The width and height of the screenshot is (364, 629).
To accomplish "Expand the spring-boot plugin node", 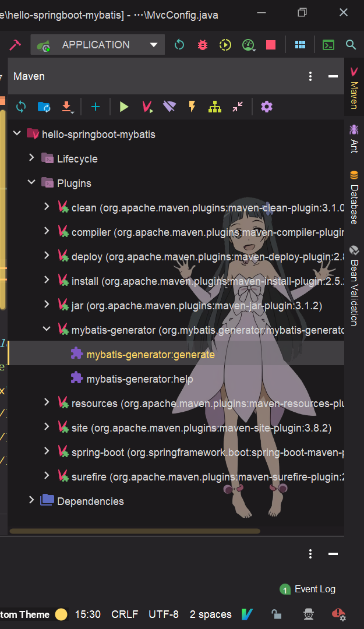I will coord(47,451).
